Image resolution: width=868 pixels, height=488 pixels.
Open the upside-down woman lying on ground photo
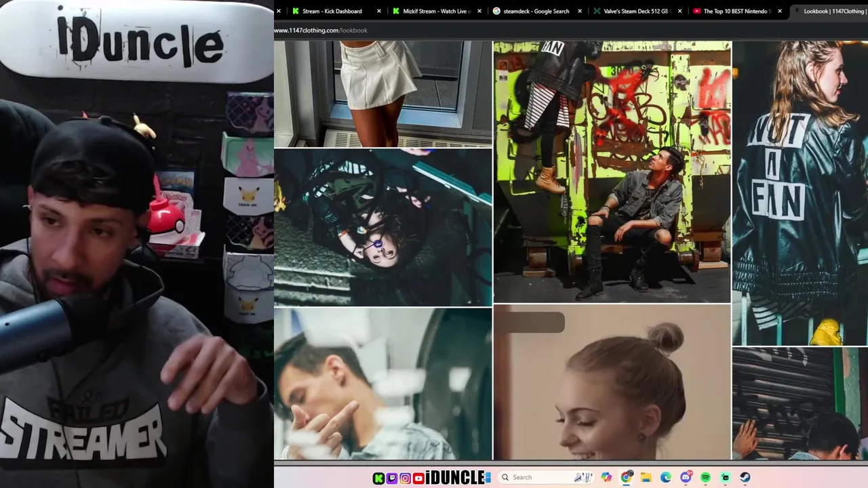click(383, 228)
